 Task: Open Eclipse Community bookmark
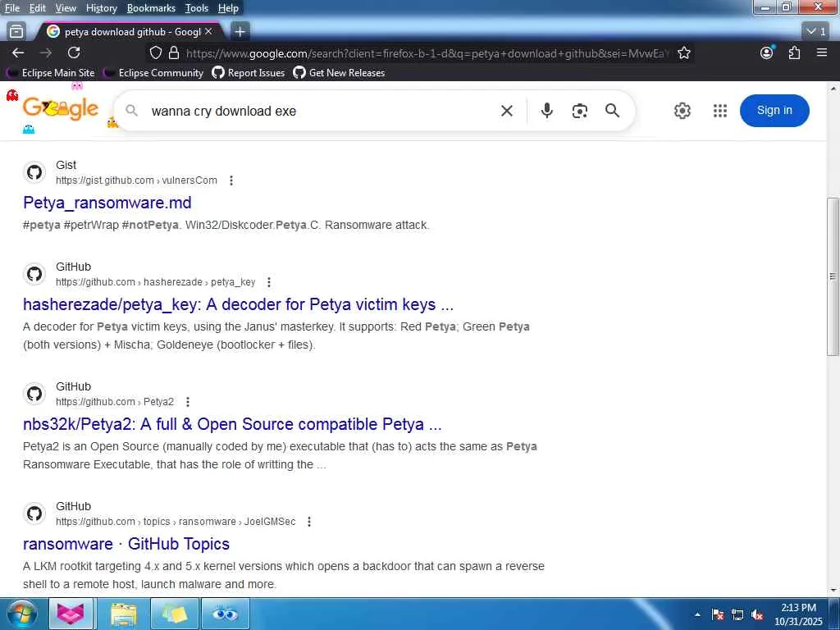[153, 73]
